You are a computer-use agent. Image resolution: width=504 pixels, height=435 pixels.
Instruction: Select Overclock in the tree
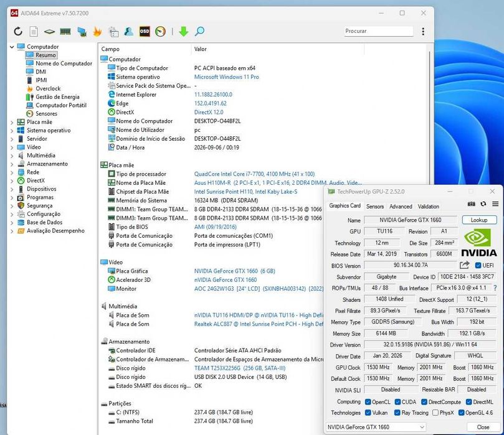point(48,88)
